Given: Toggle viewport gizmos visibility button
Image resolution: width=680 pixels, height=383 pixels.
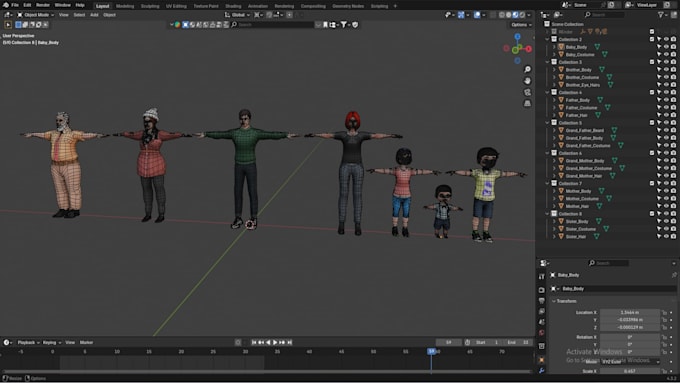Looking at the screenshot, I should [x=461, y=15].
